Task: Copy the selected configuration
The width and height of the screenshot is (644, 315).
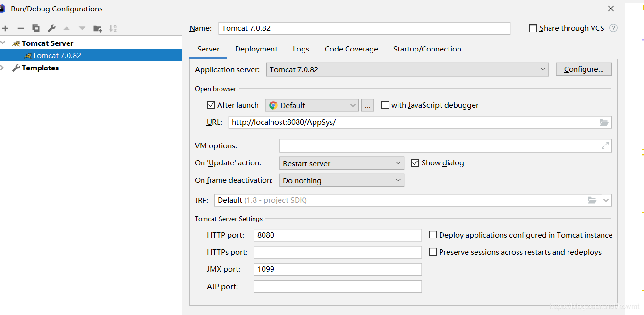Action: (36, 28)
